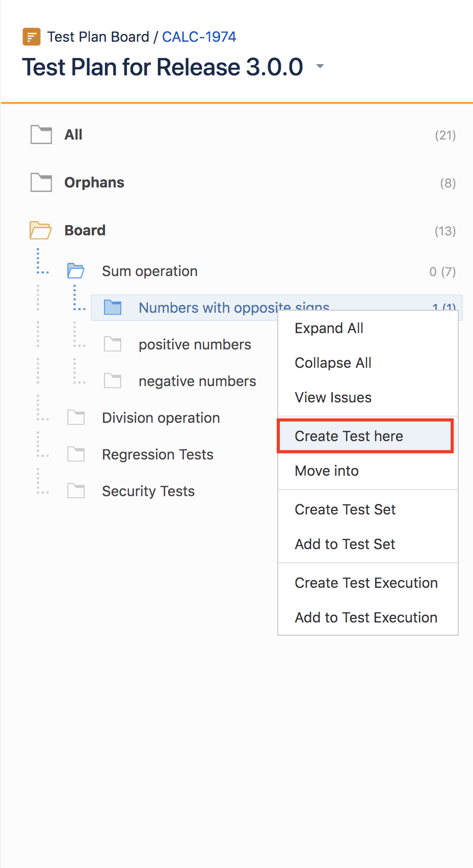Choose Move into from the context menu
Screen dimensions: 473x868
[x=327, y=471]
